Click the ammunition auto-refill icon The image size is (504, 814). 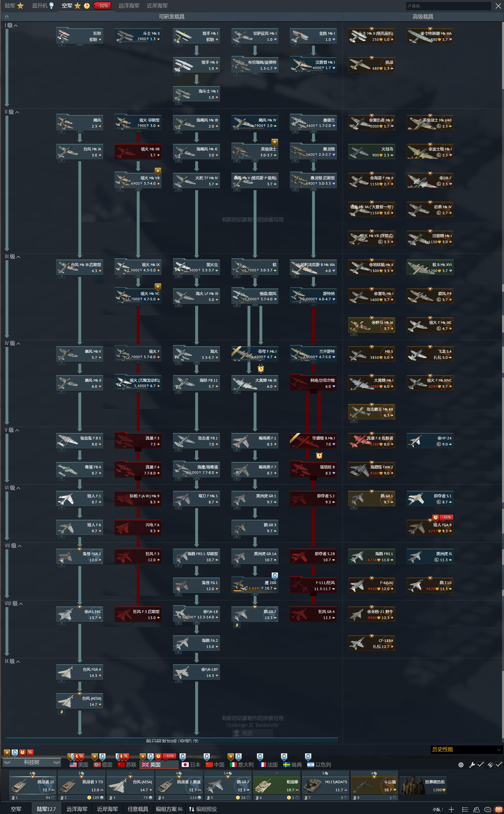(490, 765)
